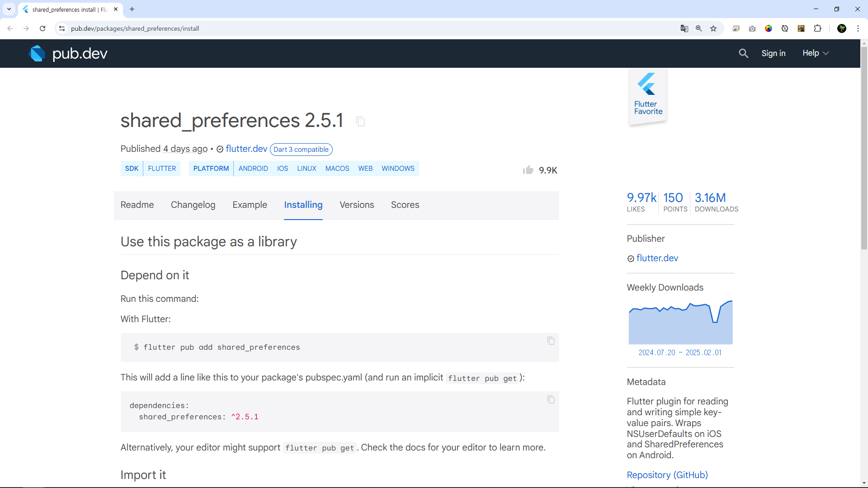Image resolution: width=868 pixels, height=488 pixels.
Task: Click the IOS platform tag
Action: tap(283, 169)
